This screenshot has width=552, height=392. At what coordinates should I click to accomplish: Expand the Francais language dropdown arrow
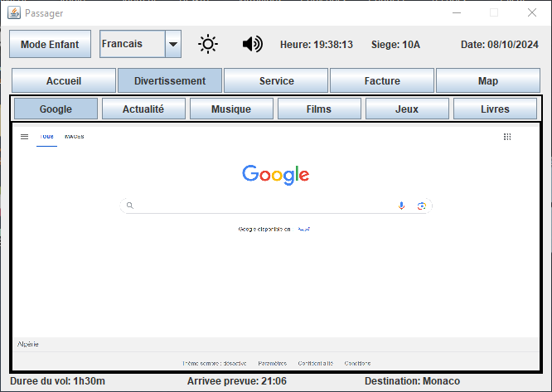point(173,45)
